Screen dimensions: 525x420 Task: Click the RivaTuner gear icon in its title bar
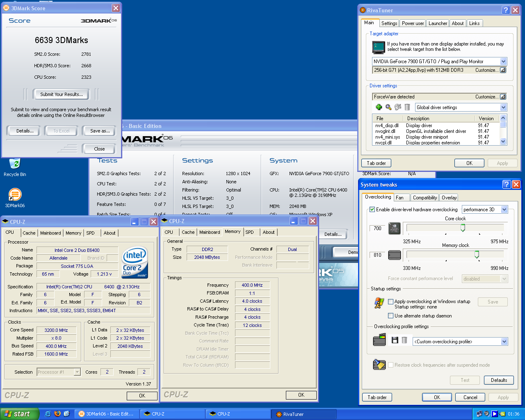363,10
